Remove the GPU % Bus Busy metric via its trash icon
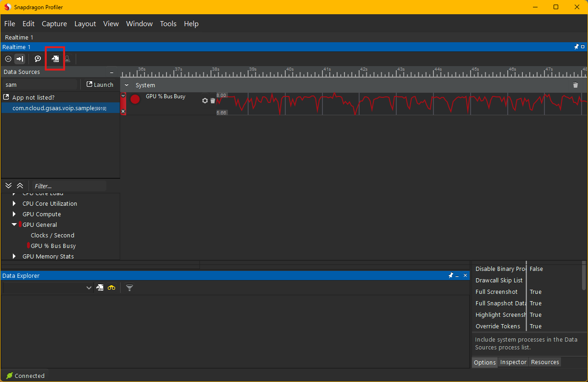The image size is (588, 382). coord(212,101)
